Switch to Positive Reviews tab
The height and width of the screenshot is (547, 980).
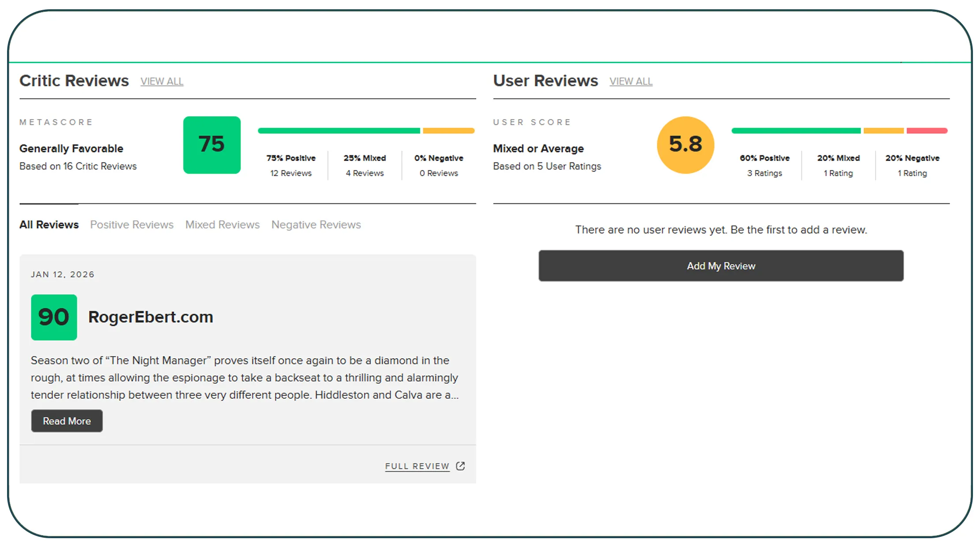tap(132, 225)
